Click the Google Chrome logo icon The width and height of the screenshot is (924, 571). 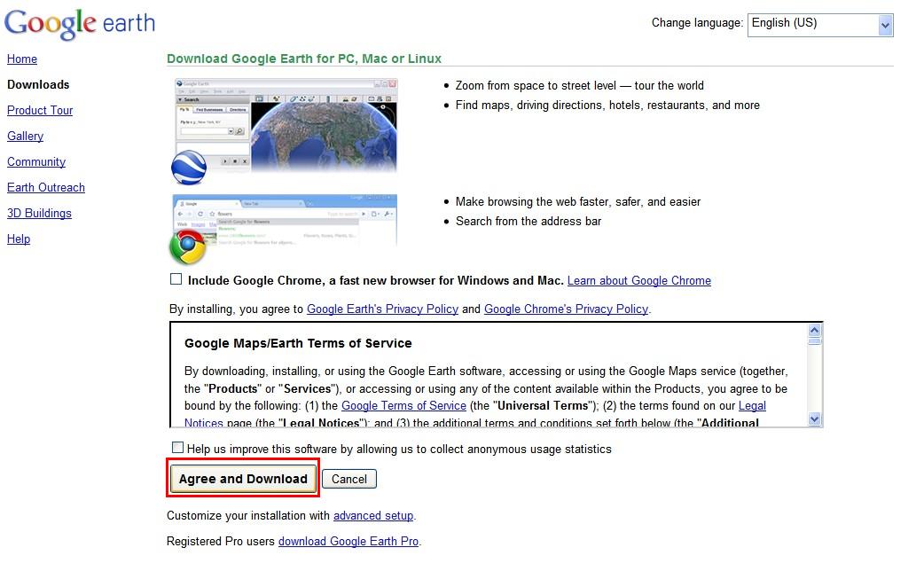coord(187,246)
